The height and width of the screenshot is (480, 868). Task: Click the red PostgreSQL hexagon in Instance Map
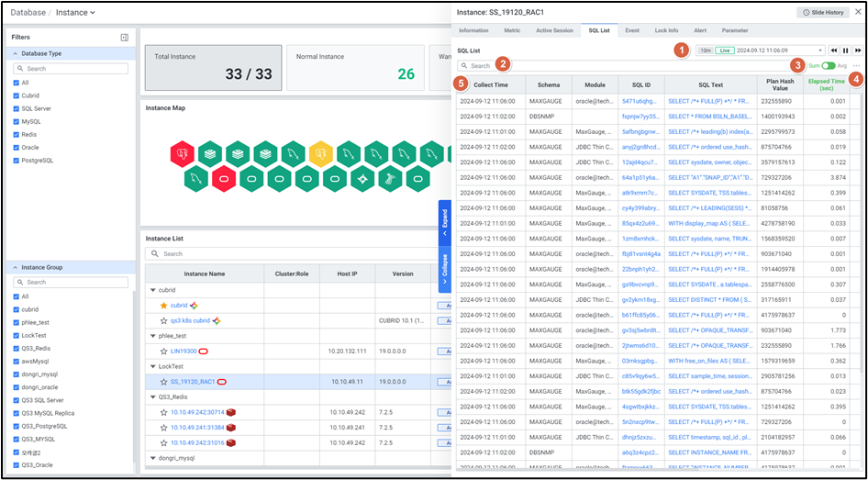coord(183,152)
